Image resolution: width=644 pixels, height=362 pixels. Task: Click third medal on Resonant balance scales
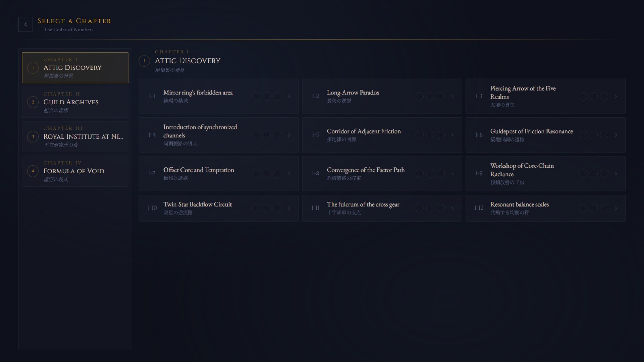click(604, 208)
